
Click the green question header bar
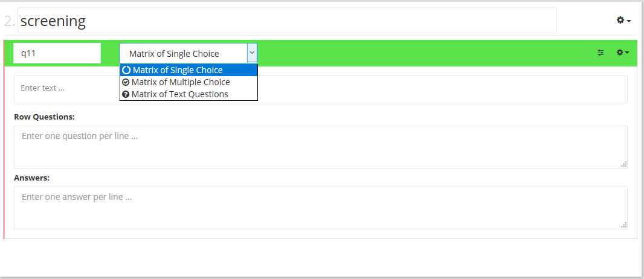tap(423, 53)
